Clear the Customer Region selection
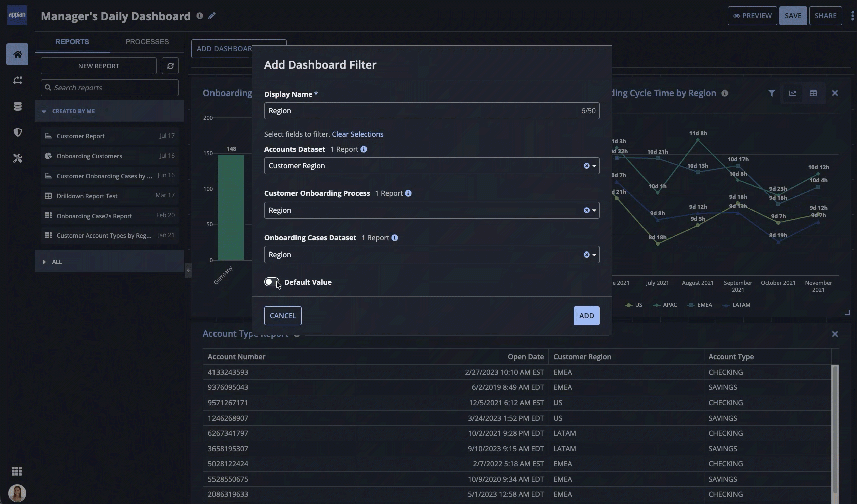Viewport: 857px width, 504px height. pos(586,166)
